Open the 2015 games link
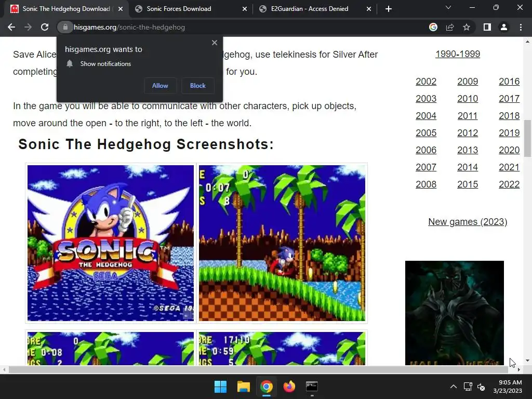The image size is (532, 399). [x=468, y=184]
